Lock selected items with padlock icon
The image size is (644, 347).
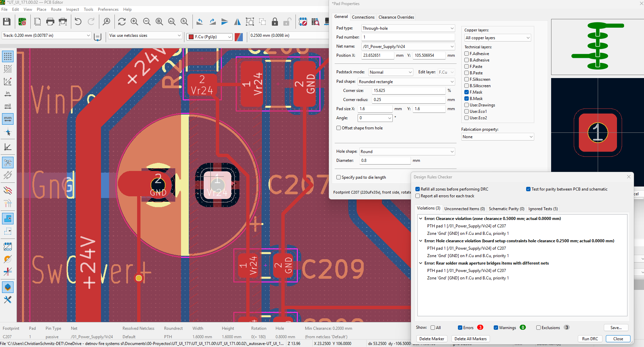coord(275,22)
